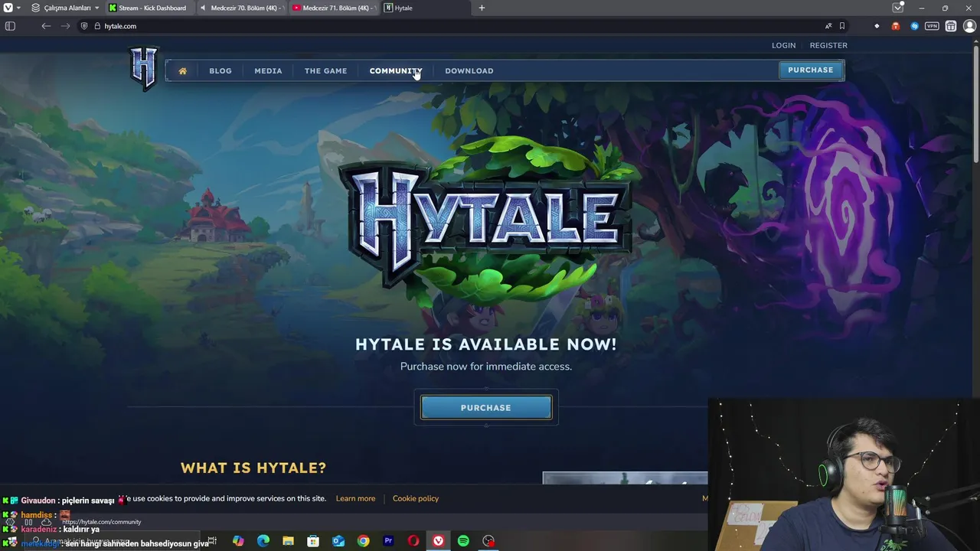
Task: Open Microsoft Edge from taskbar
Action: [x=263, y=541]
